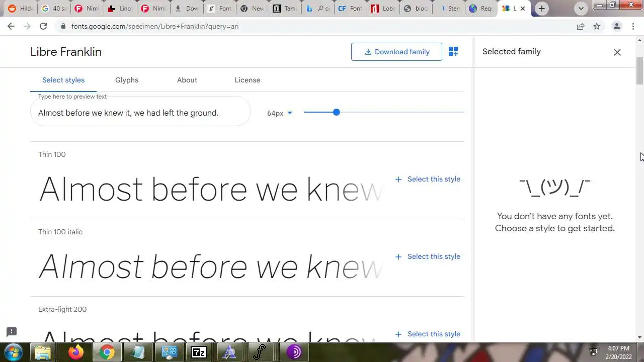Viewport: 644px width, 362px height.
Task: Open the Chrome profile avatar menu
Action: point(616,26)
